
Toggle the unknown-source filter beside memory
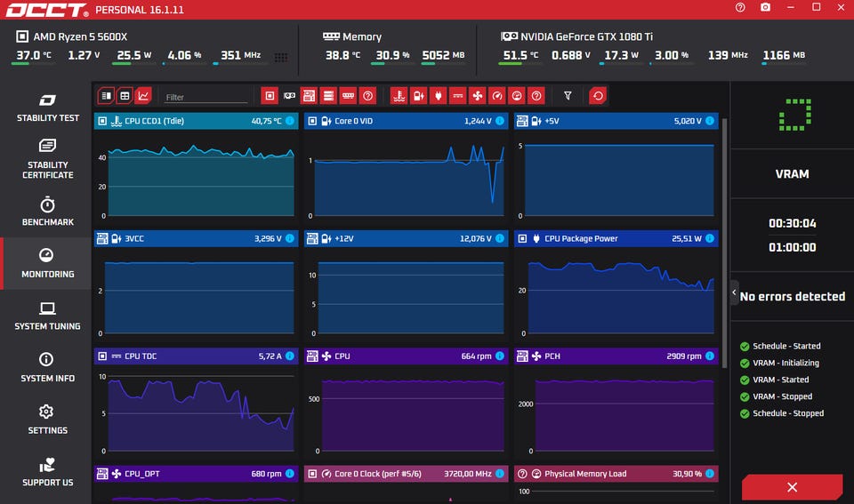(367, 96)
